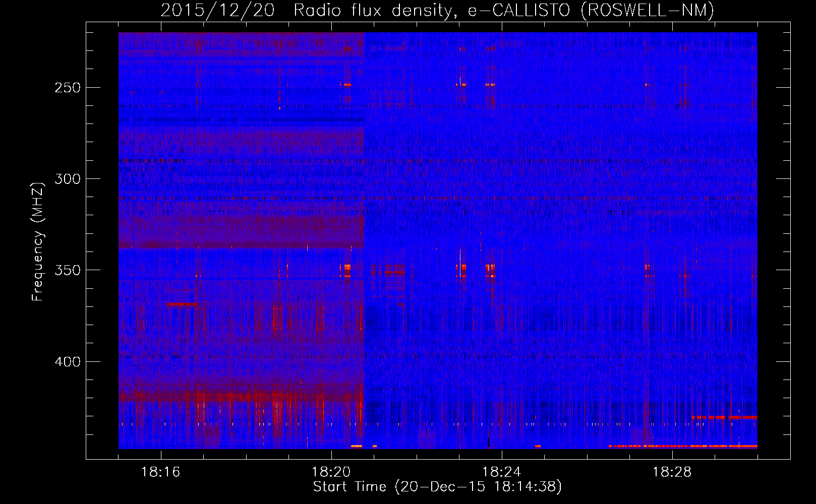Click the 250 frequency tick label
Screen dimensions: 816x504
coord(68,88)
